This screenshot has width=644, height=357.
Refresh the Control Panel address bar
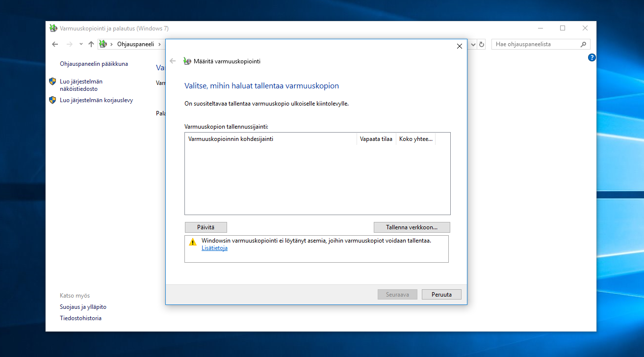tap(482, 44)
